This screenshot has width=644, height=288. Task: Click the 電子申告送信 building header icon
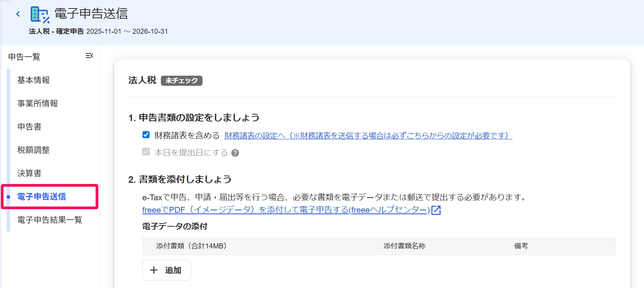(40, 15)
